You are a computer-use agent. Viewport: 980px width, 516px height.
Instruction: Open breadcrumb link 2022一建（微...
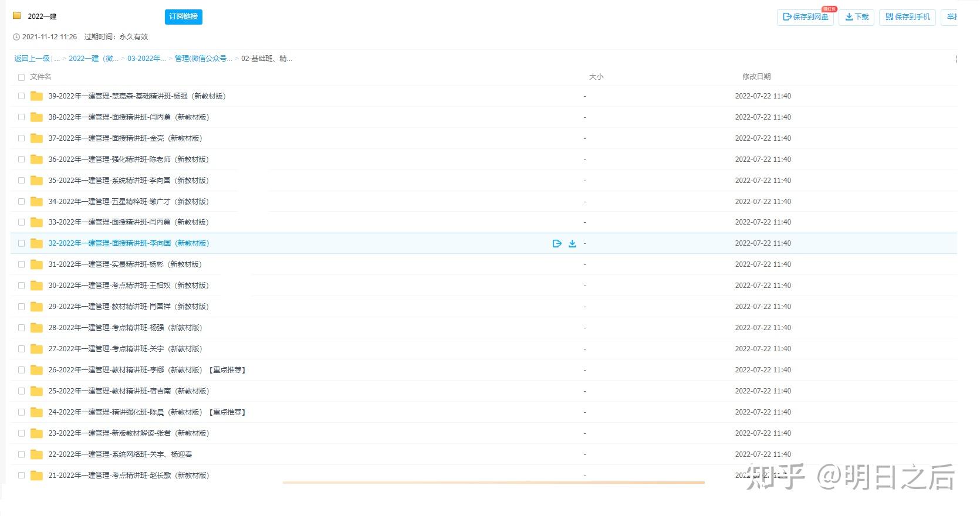click(x=94, y=59)
